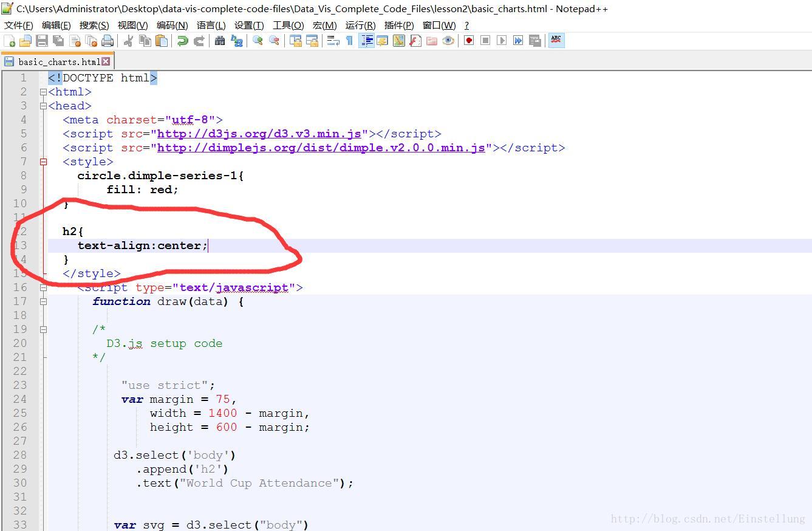Viewport: 812px width, 531px height.
Task: Collapse the comment fold on line 19
Action: 43,329
